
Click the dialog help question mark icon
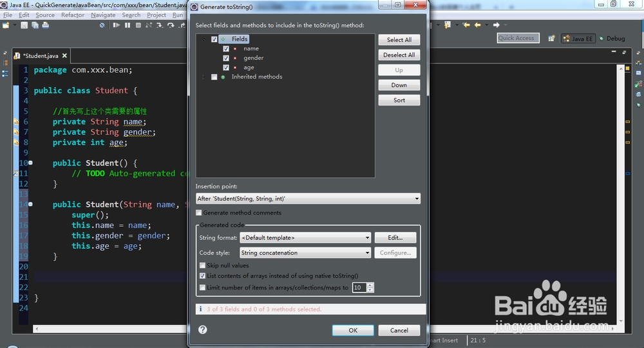[x=202, y=329]
